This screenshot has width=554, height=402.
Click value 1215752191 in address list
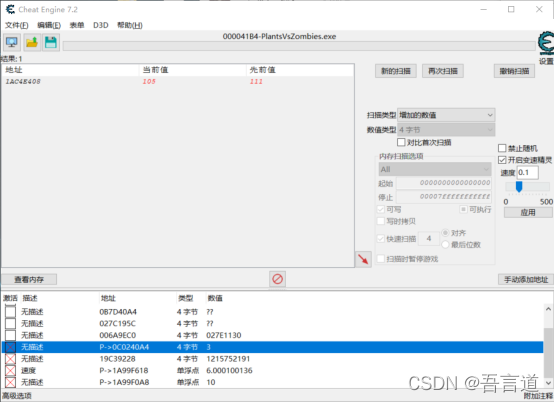[228, 359]
